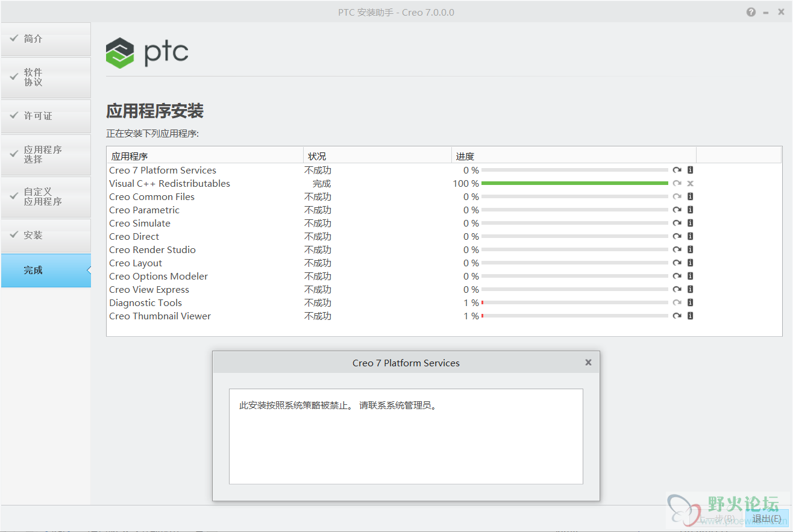Screen dimensions: 793x532
Task: Select the Creo Direct row name
Action: click(134, 237)
